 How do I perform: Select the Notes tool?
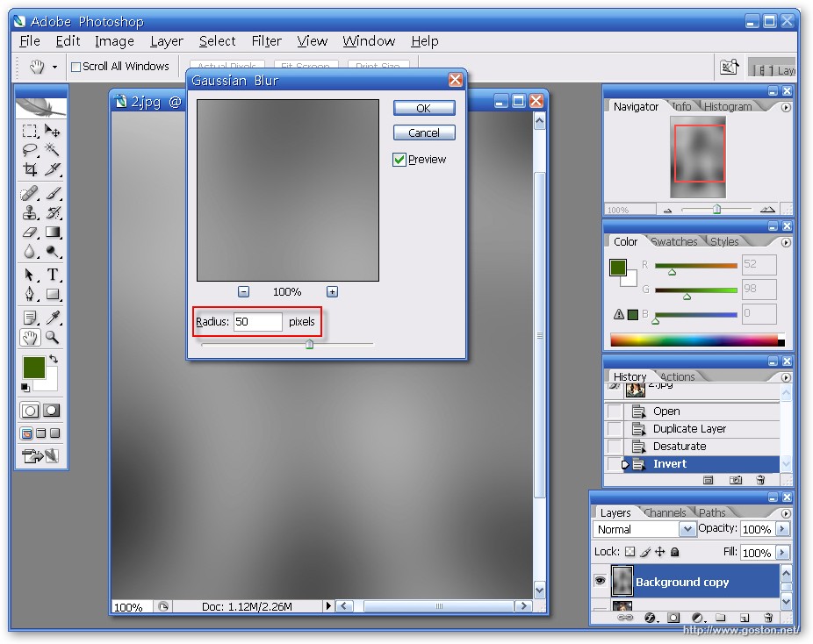pyautogui.click(x=30, y=317)
